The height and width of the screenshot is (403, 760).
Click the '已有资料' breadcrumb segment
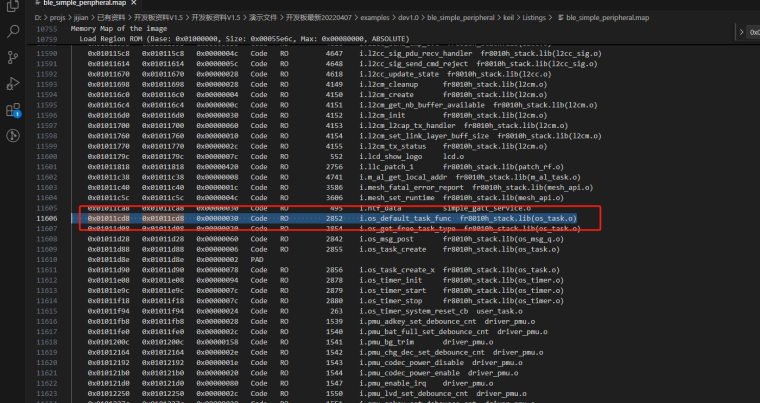[x=111, y=17]
